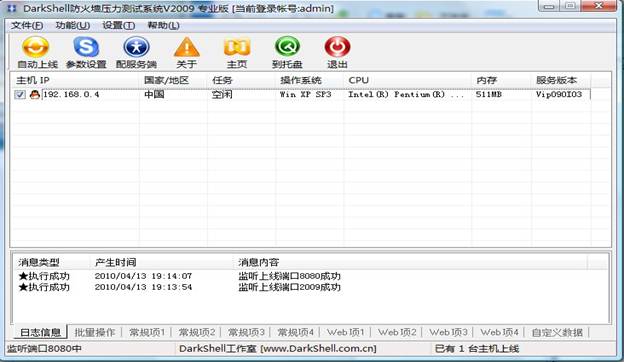Viewport: 624px width, 362px height.
Task: Open the 文件(F) menu
Action: [27, 25]
